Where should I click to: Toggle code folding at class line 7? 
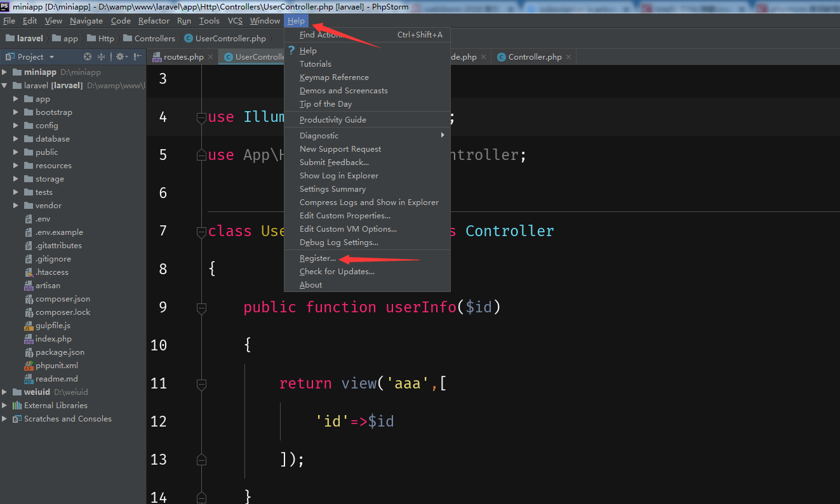point(201,232)
